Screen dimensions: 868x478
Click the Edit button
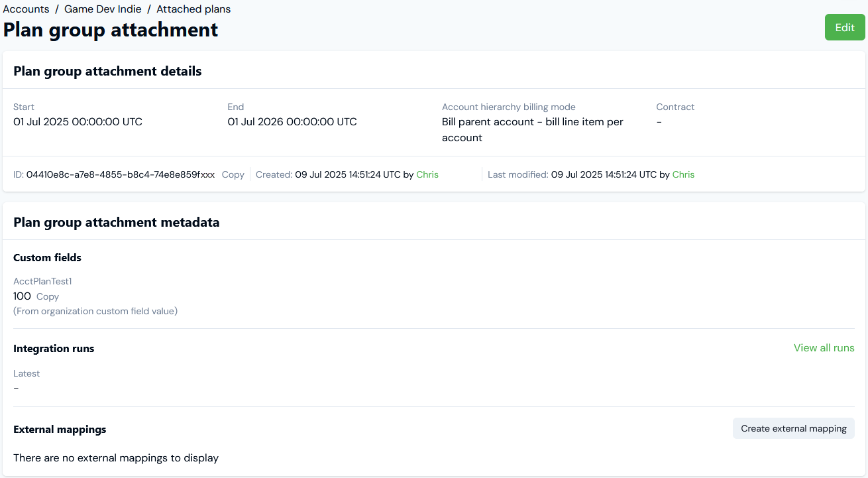845,27
